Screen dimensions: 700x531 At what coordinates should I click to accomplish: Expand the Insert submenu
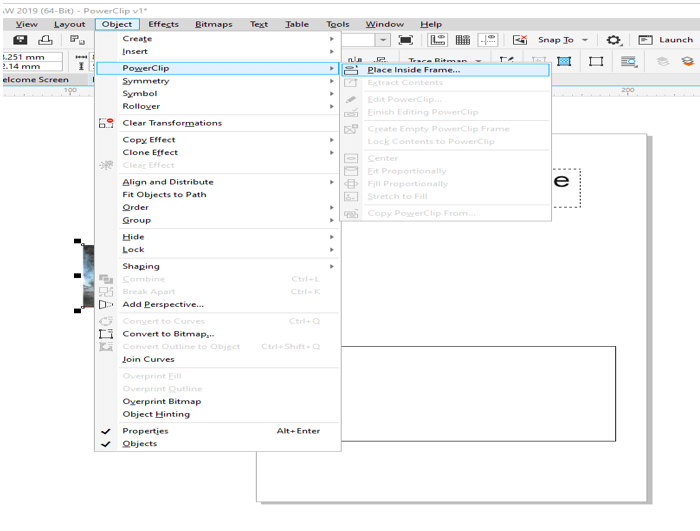coord(218,51)
